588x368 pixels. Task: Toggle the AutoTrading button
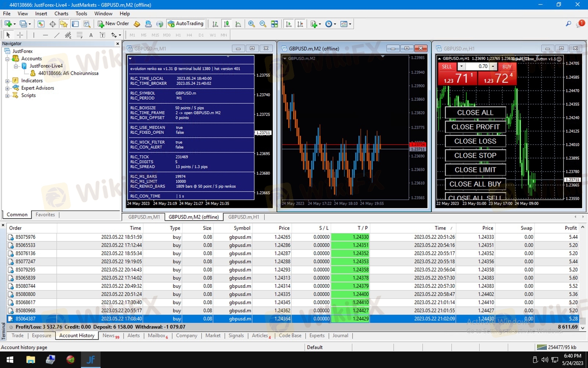point(186,24)
